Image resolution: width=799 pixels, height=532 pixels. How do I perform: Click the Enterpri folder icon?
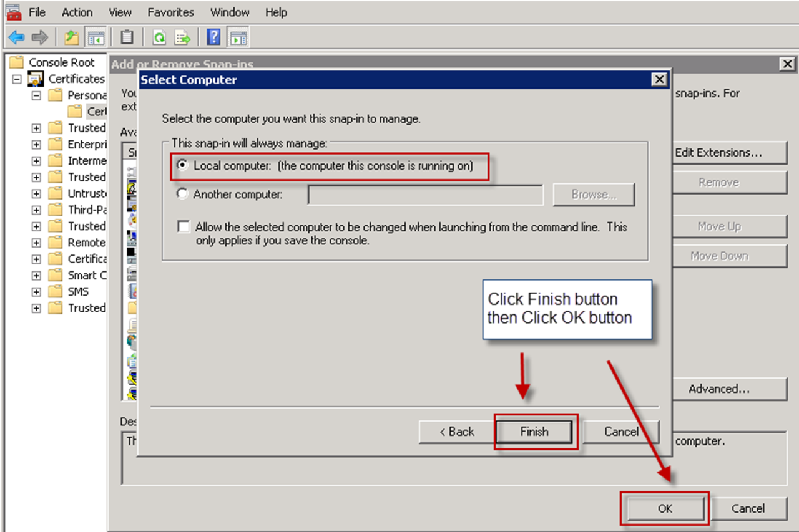tap(56, 144)
